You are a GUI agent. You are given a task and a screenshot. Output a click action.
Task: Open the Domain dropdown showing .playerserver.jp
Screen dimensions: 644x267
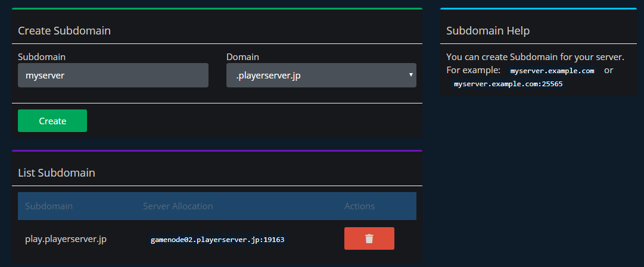pos(321,75)
